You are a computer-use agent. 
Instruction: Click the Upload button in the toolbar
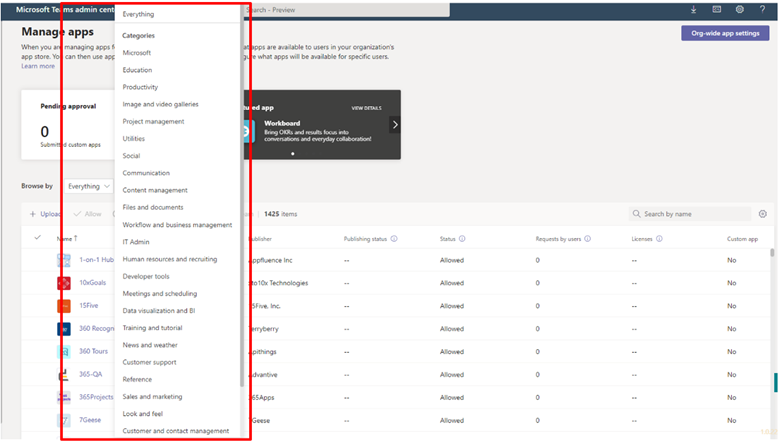pos(45,214)
